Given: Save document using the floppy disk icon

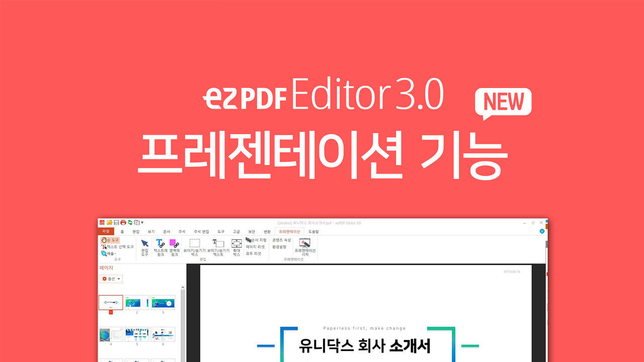Looking at the screenshot, I should pyautogui.click(x=116, y=222).
